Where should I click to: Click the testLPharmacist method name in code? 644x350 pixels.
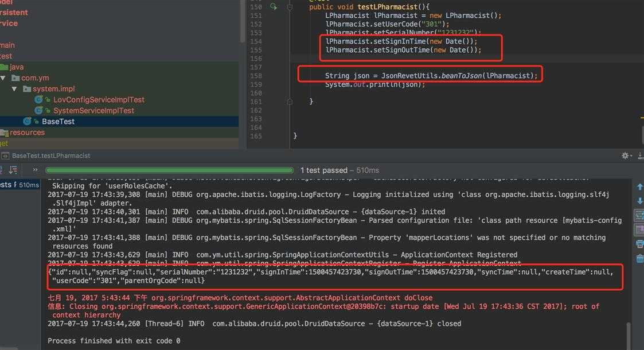[387, 7]
